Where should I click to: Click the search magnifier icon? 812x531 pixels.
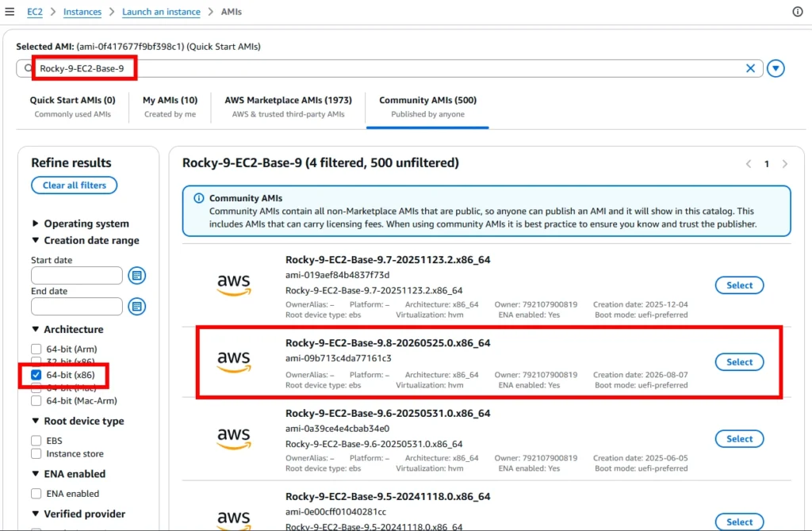(x=28, y=68)
